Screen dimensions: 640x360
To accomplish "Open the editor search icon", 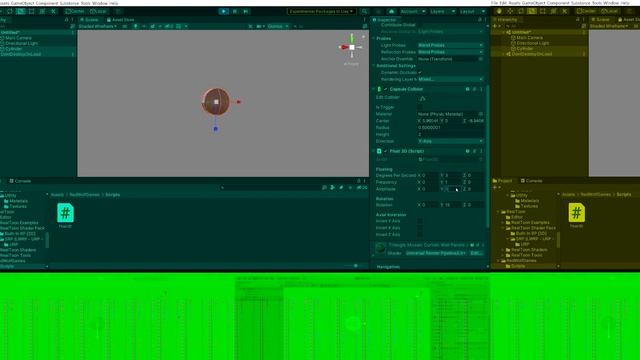I will click(364, 11).
